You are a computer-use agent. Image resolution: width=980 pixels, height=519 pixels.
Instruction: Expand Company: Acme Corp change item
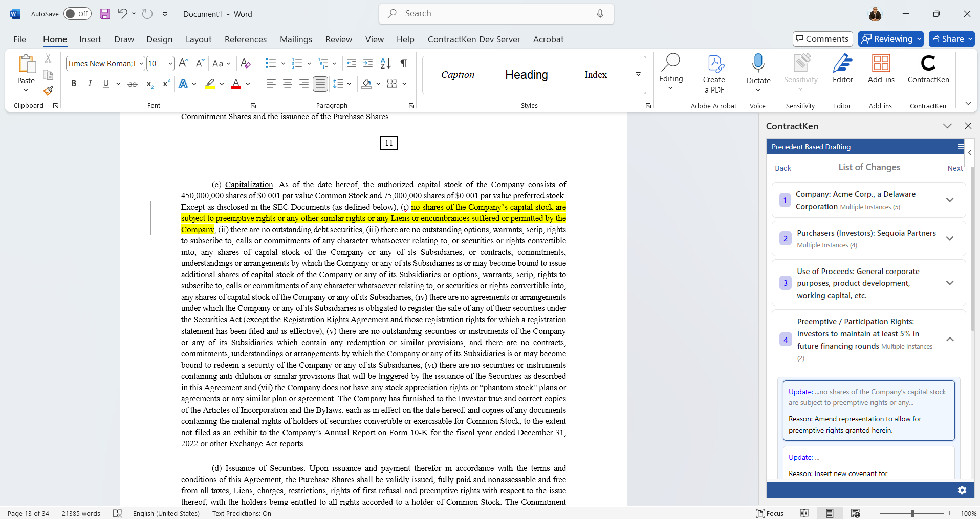950,200
